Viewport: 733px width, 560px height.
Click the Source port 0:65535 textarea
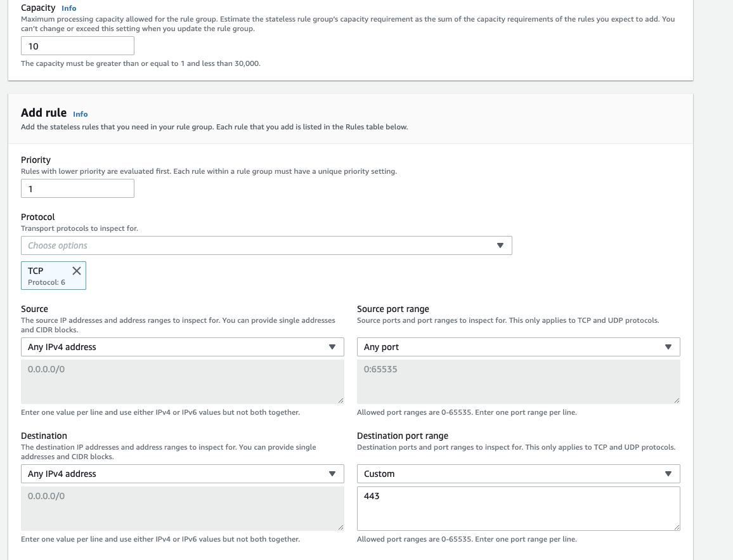(x=518, y=382)
